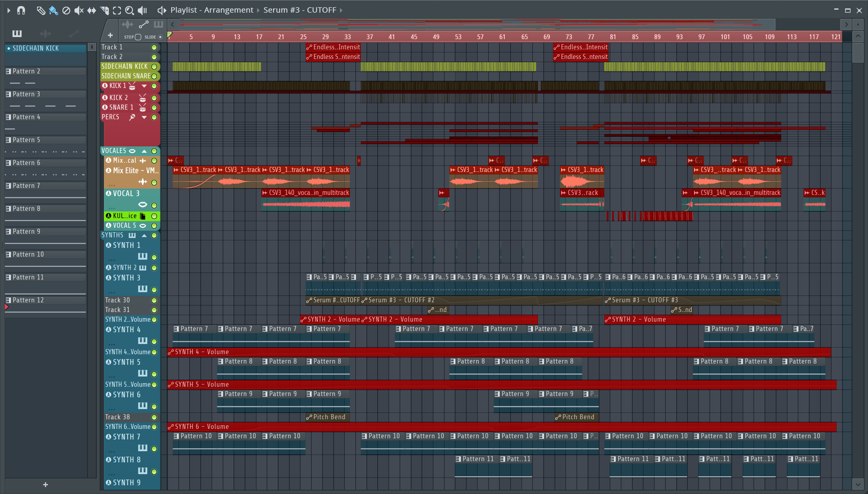Click the drum icon on KICK 2 track
The image size is (868, 494).
[143, 98]
